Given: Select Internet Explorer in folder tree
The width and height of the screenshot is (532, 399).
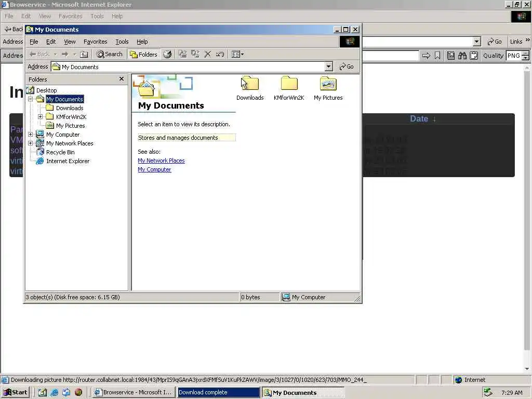Looking at the screenshot, I should point(68,161).
